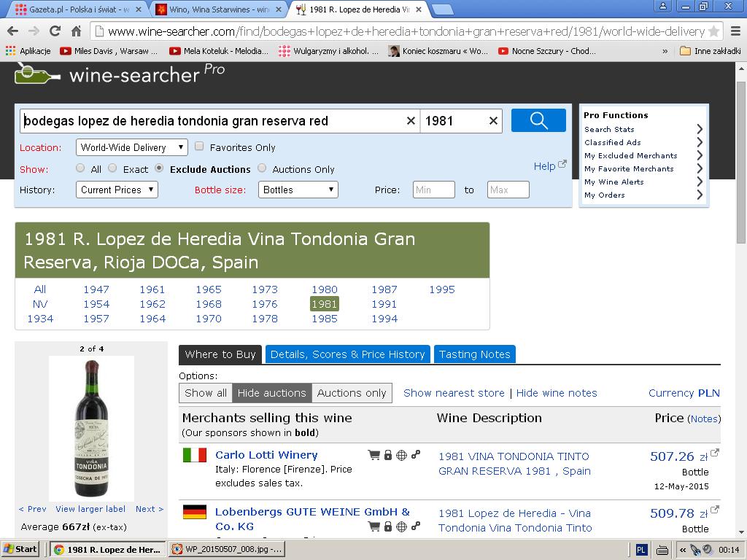Open the Miles Davis YouTube bookmark
Viewport: 747px width, 560px height.
(x=109, y=51)
